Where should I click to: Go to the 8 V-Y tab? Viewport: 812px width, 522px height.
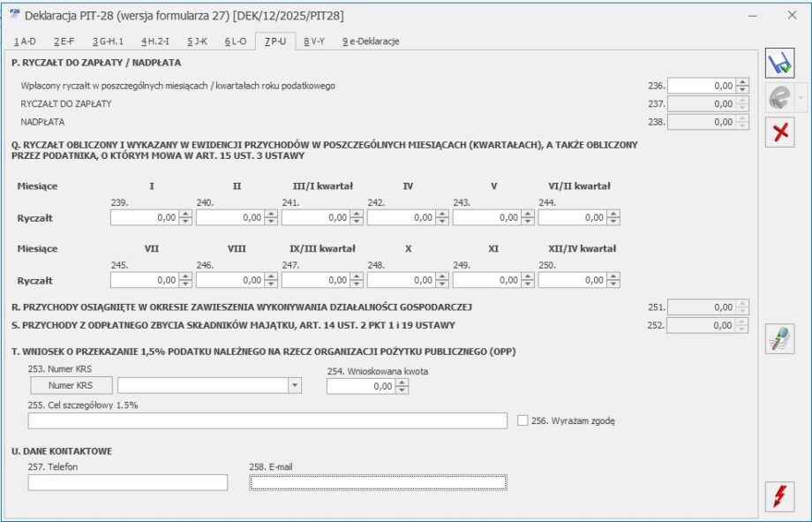(x=314, y=42)
